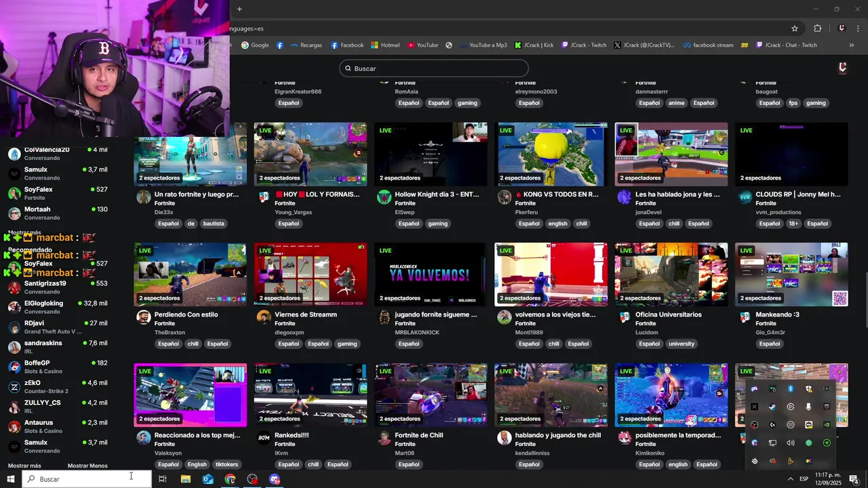Open Epic Games Launcher tray icon
The height and width of the screenshot is (488, 868).
click(x=827, y=406)
